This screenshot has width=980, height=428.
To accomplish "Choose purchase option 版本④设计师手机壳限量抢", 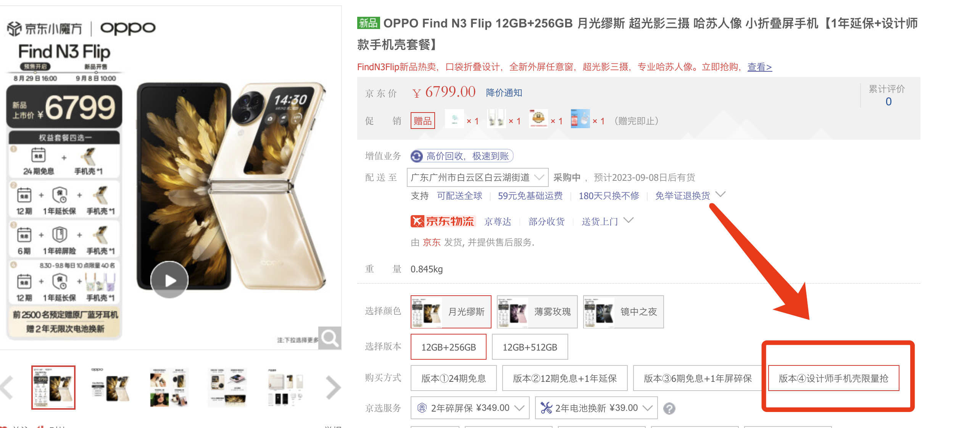I will point(833,378).
